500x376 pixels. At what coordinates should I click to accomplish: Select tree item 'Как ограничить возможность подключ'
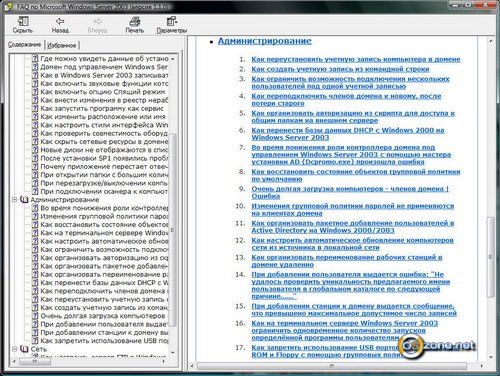tap(104, 250)
